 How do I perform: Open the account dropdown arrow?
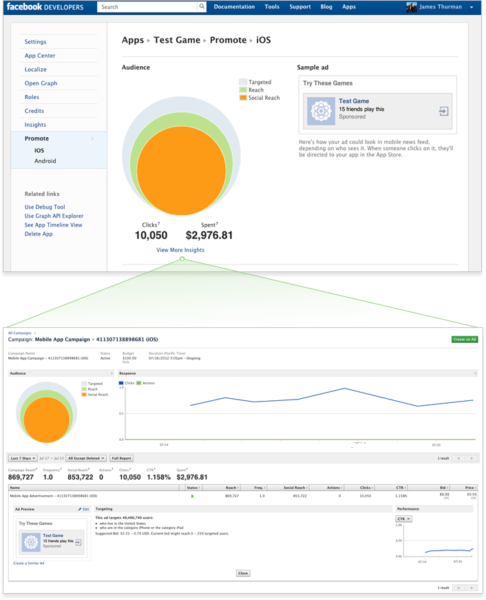471,7
